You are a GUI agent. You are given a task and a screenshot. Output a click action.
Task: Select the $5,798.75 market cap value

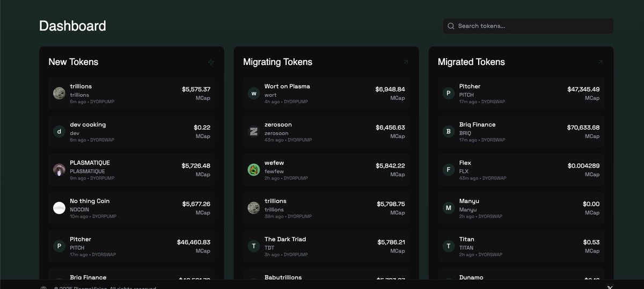391,204
